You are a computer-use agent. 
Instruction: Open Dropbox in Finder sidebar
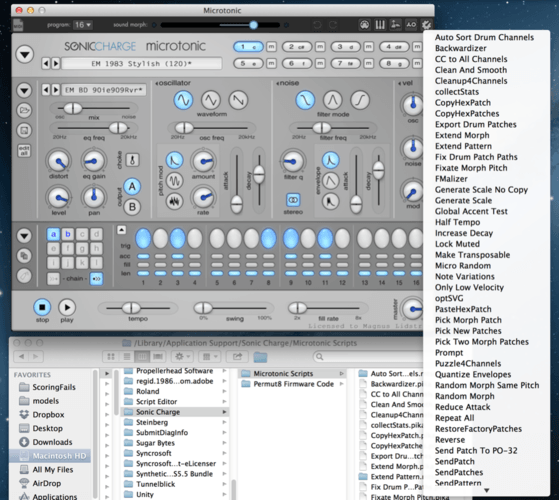click(x=48, y=414)
